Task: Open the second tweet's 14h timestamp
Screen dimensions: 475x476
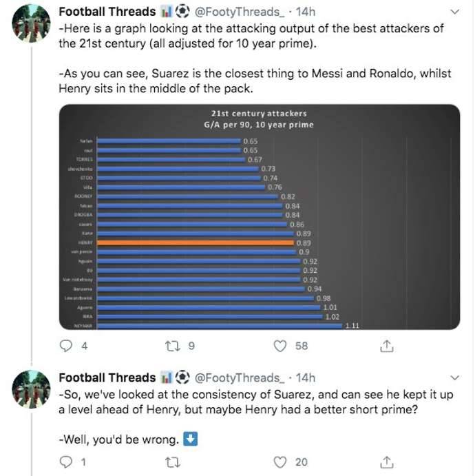Action: [x=305, y=378]
